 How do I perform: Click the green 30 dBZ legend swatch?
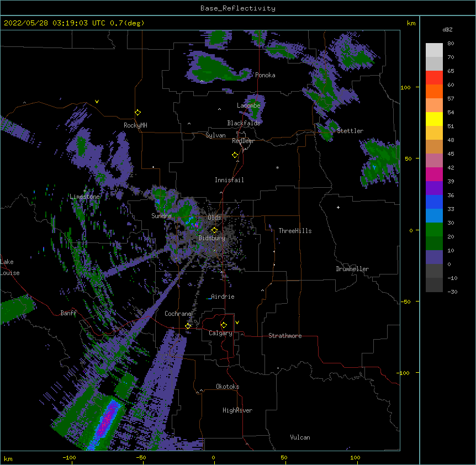pos(434,230)
